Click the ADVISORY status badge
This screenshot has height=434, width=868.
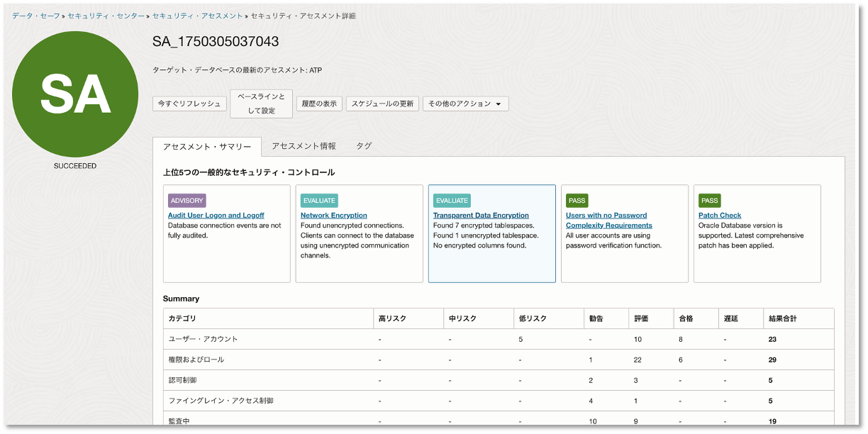click(187, 201)
